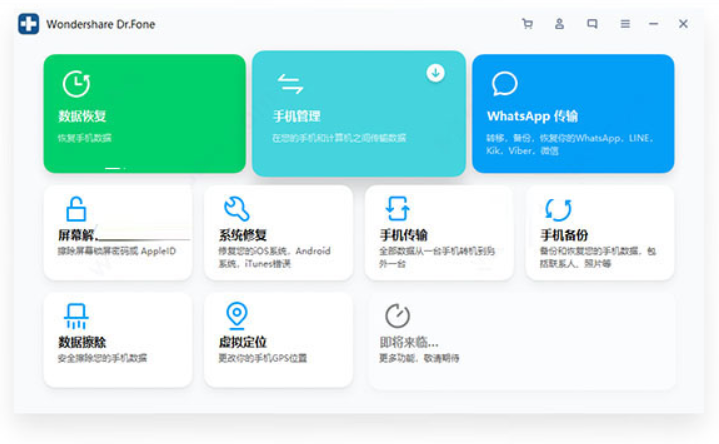The width and height of the screenshot is (719, 444).
Task: Click the chat bubble icon on WhatsApp card
Action: tap(504, 83)
